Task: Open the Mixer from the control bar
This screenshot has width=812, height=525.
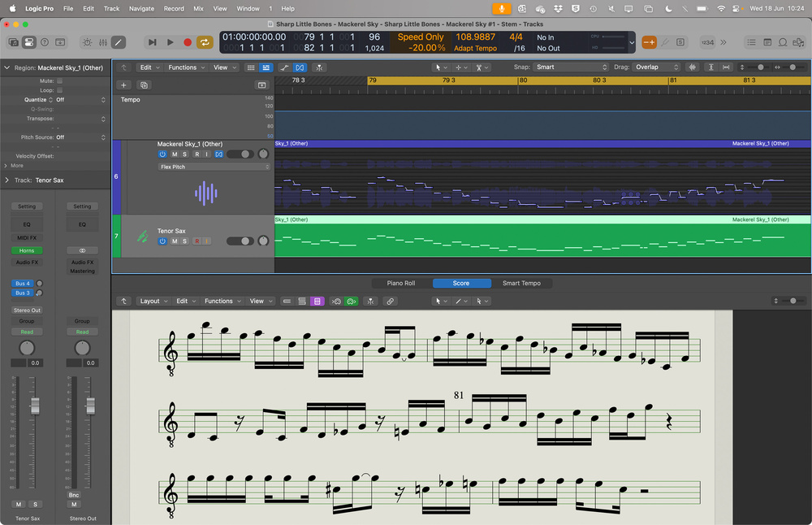Action: click(x=102, y=42)
